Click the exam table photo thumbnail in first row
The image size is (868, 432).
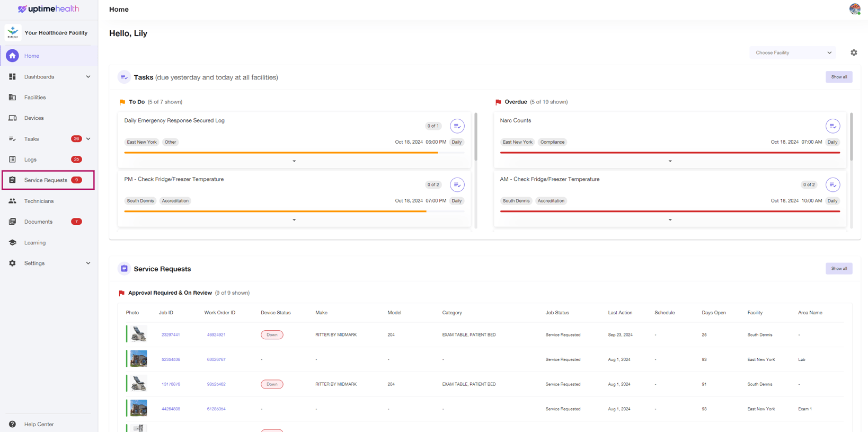click(x=139, y=334)
